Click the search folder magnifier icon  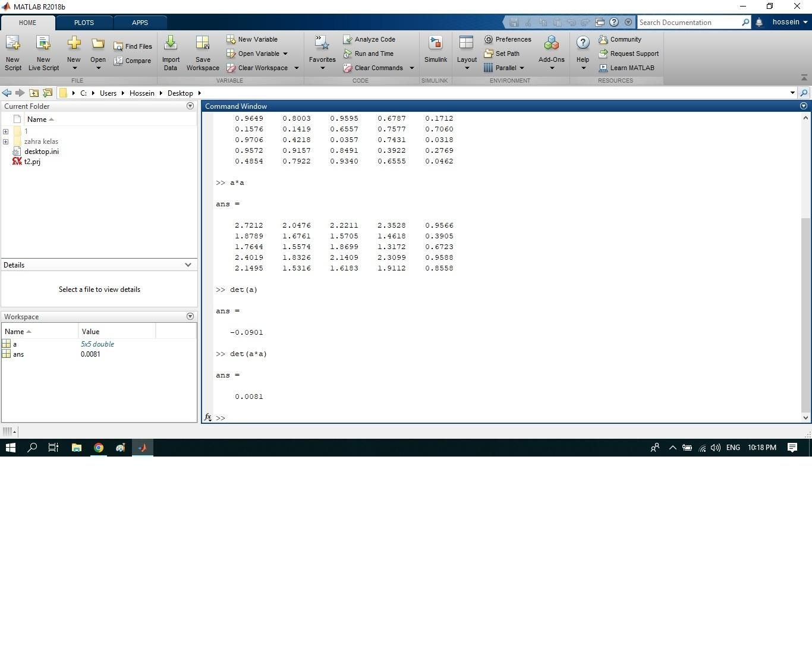pyautogui.click(x=804, y=93)
